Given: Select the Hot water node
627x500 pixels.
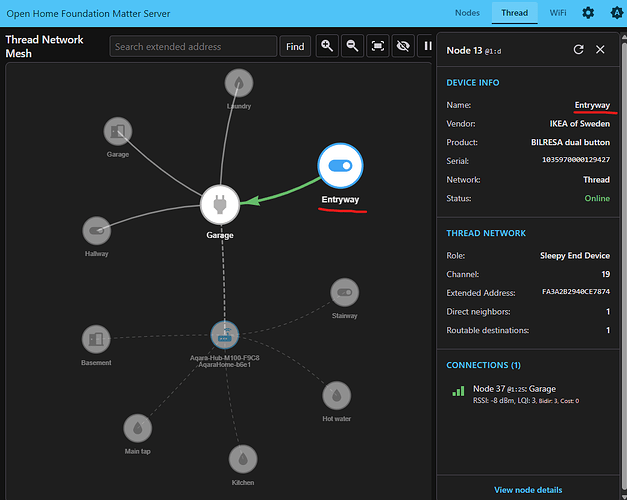Looking at the screenshot, I should click(337, 396).
